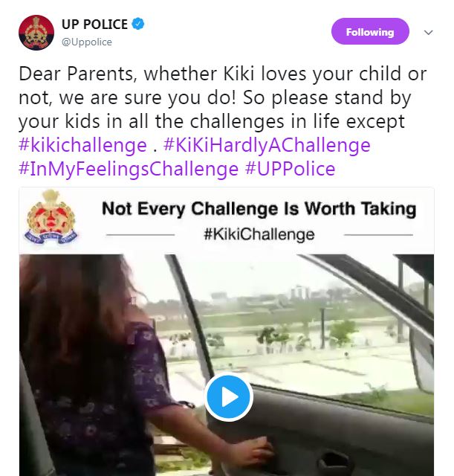This screenshot has width=454, height=476.
Task: Visit the #InMyFeelingsChallenge hashtag
Action: coord(128,169)
